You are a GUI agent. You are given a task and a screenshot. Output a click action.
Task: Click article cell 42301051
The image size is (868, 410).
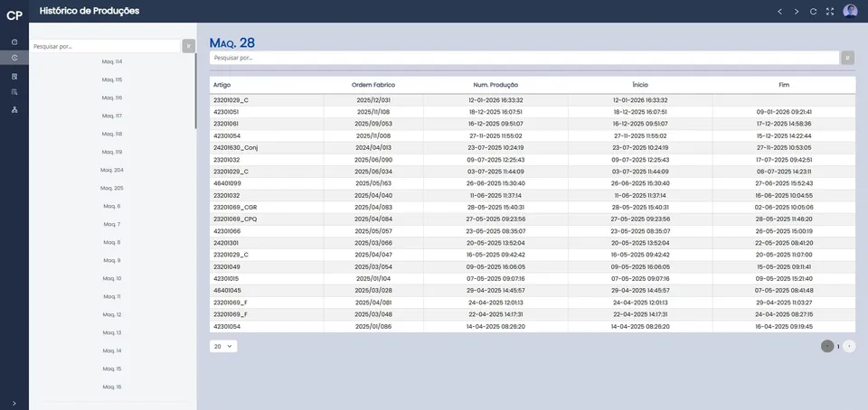point(267,112)
